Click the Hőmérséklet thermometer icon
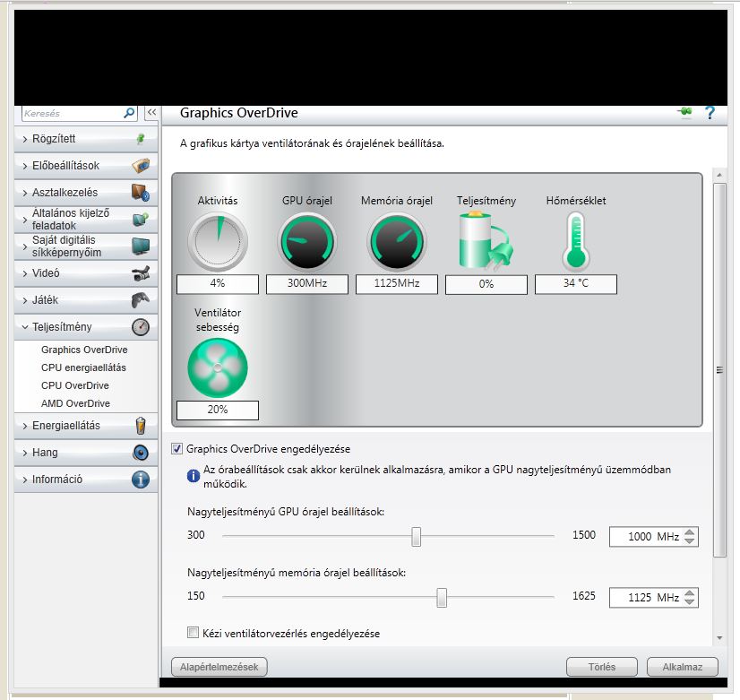The image size is (740, 700). pyautogui.click(x=576, y=241)
